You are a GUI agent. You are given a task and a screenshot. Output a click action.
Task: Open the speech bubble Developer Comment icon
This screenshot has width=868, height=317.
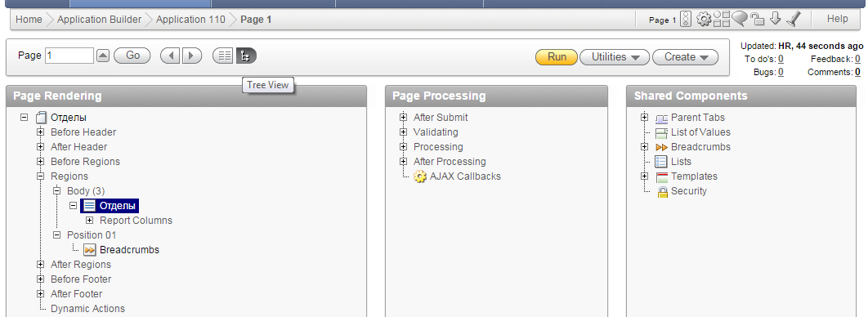click(x=740, y=19)
